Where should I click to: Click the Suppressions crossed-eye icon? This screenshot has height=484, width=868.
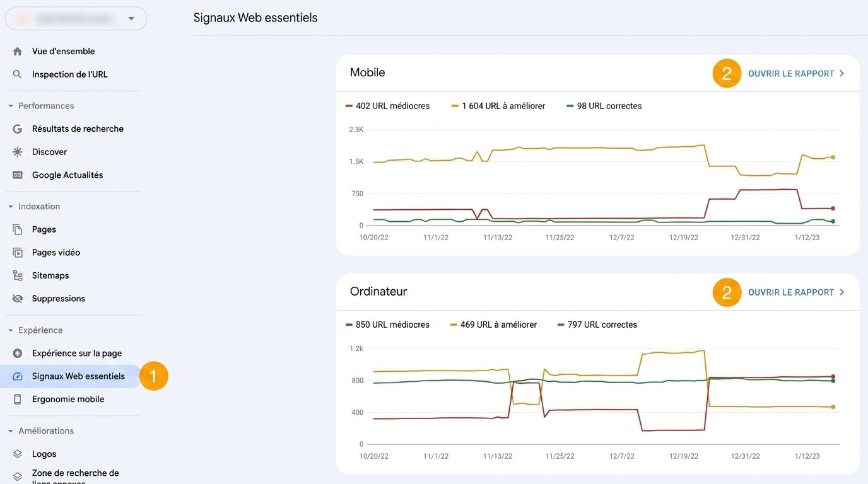18,299
